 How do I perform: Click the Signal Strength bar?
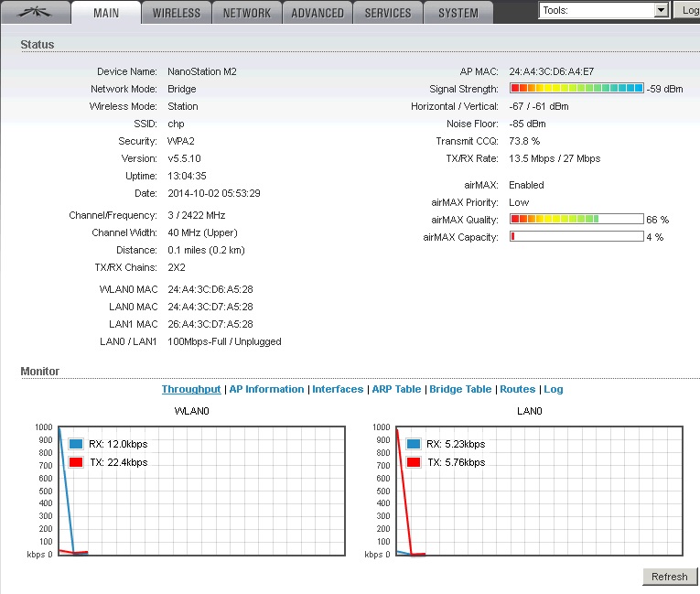click(576, 88)
